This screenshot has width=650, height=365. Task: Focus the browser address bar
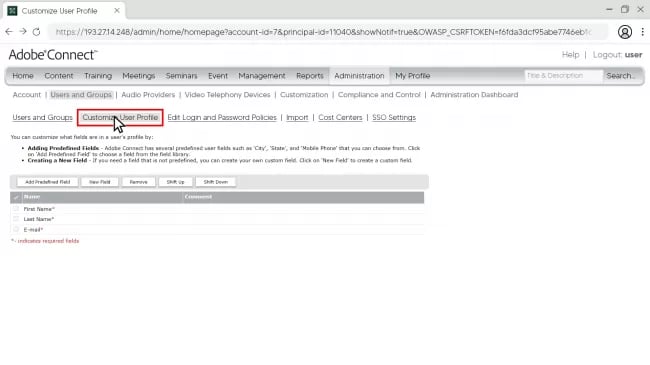tap(323, 32)
